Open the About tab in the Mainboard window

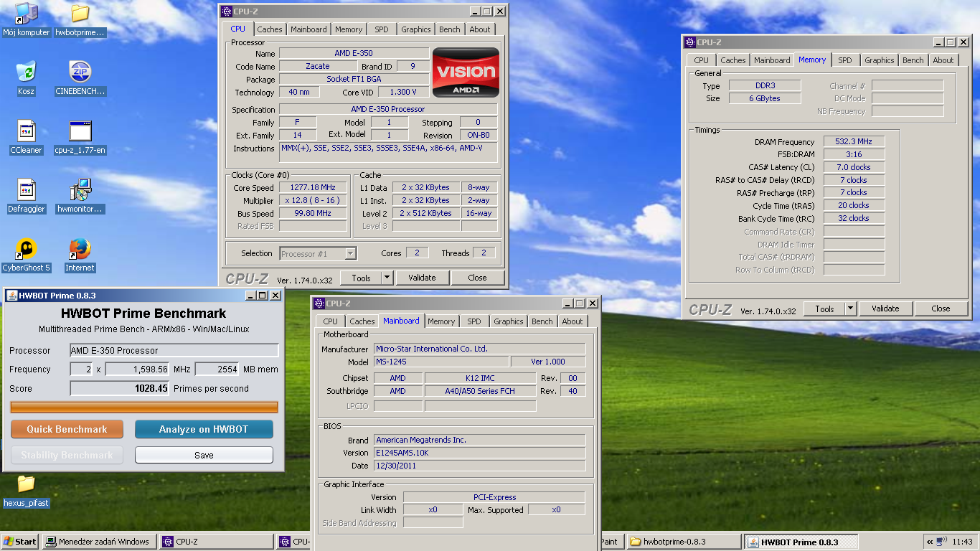[573, 321]
